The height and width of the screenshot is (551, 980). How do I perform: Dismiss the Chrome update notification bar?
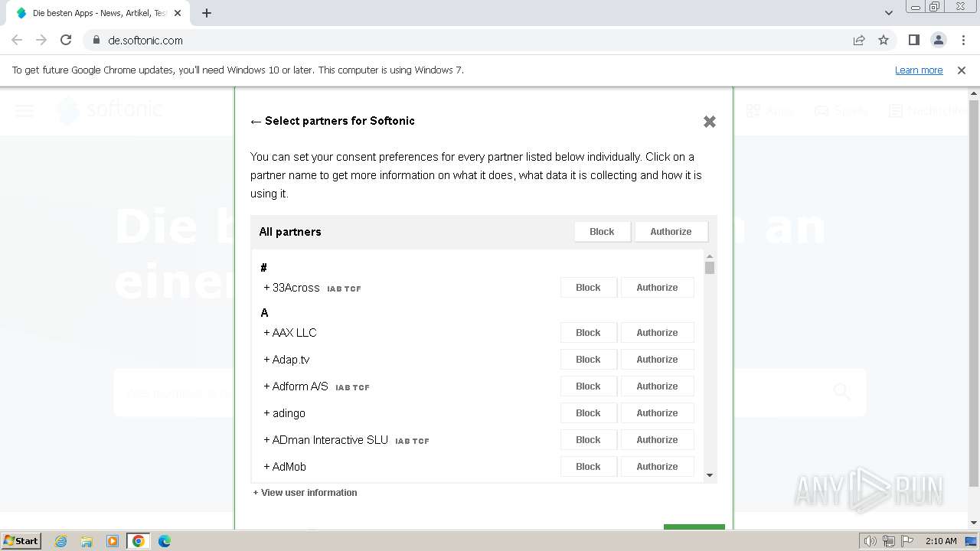click(x=962, y=70)
